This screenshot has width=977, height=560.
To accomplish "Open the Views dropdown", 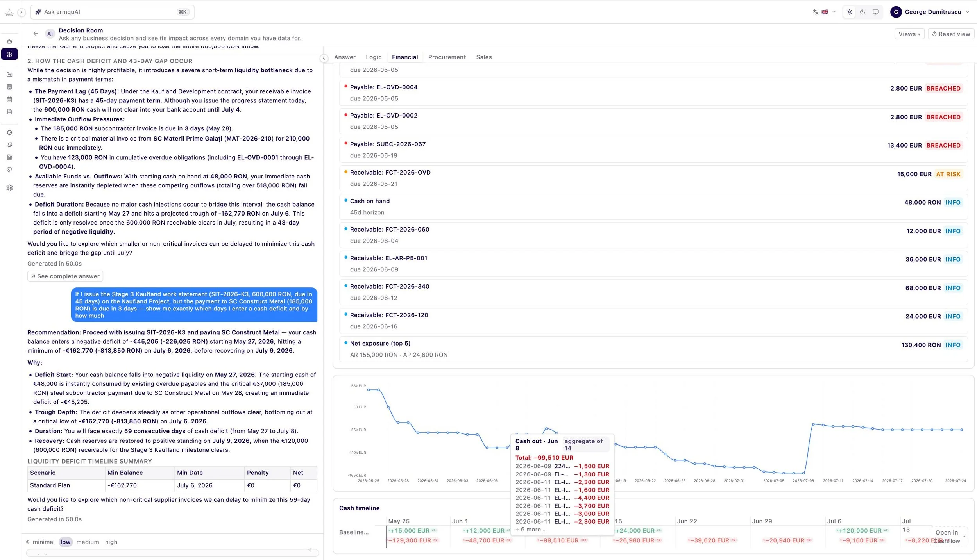I will tap(909, 34).
